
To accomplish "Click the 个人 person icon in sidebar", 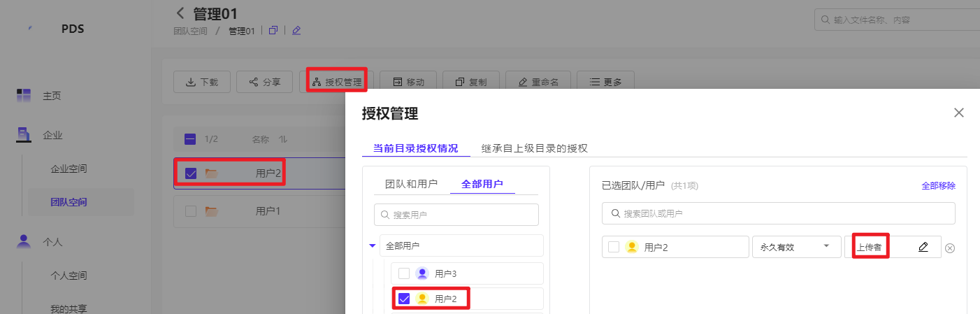I will pyautogui.click(x=24, y=241).
